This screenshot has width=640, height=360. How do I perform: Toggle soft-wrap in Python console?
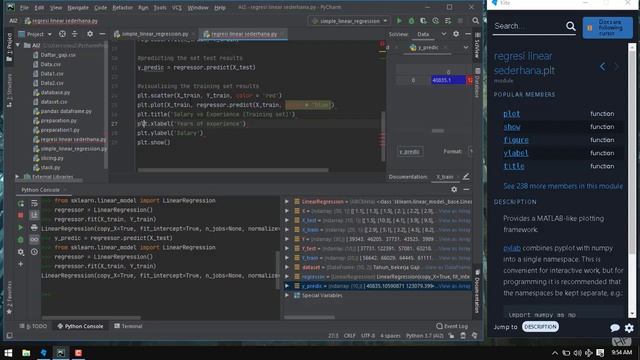[34, 203]
